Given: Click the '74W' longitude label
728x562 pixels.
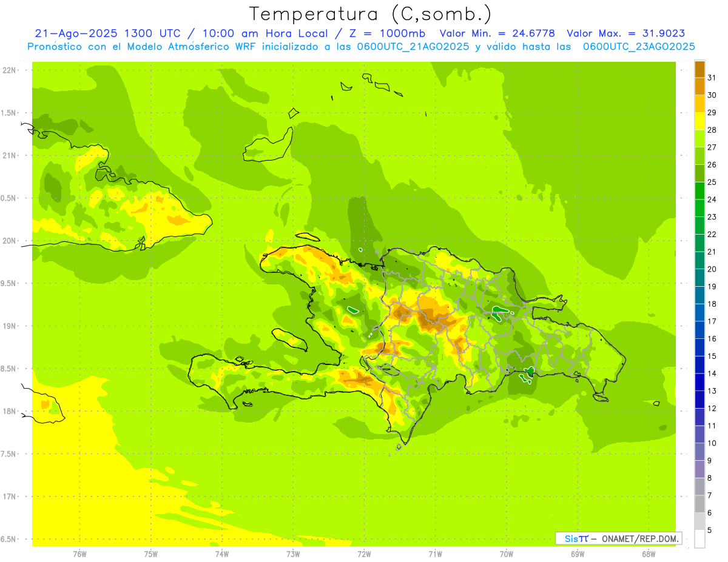Looking at the screenshot, I should (222, 554).
